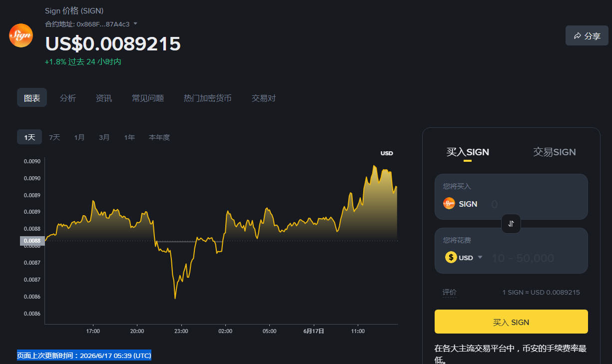The width and height of the screenshot is (612, 364).
Task: Open the 常见问题 tab
Action: point(148,98)
